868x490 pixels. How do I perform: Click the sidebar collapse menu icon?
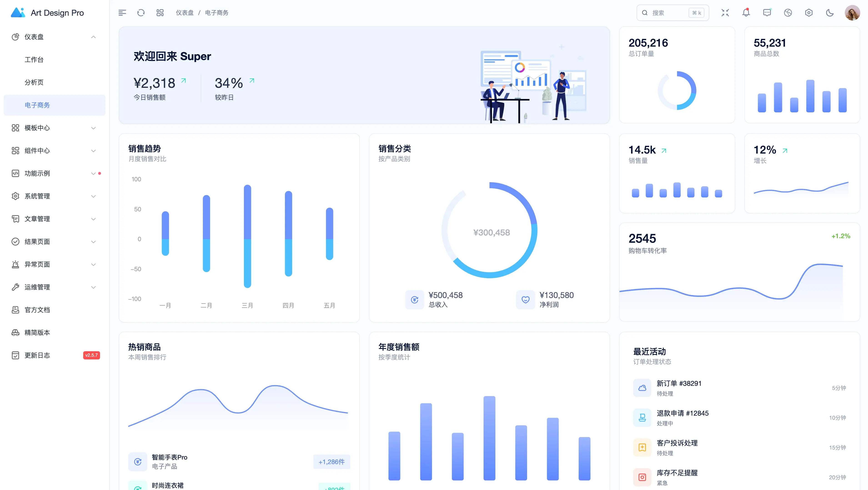122,13
